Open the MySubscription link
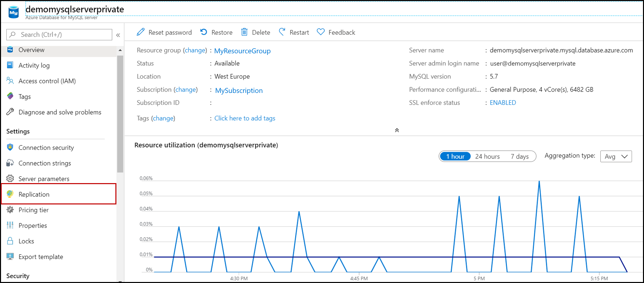644x283 pixels. [239, 90]
